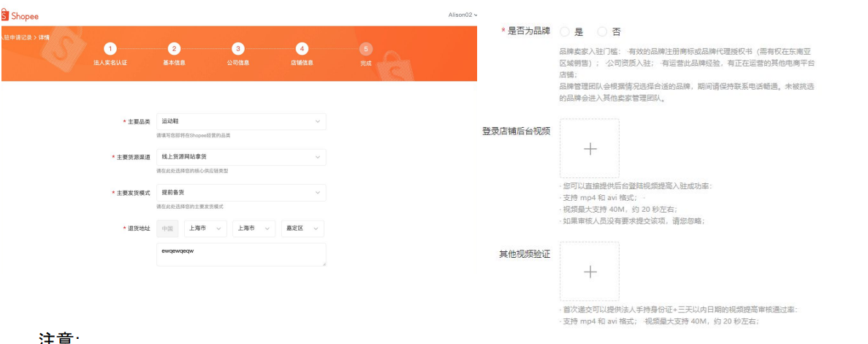Screen dimensions: 868x344
Task: Click the return address text area
Action: click(x=241, y=254)
